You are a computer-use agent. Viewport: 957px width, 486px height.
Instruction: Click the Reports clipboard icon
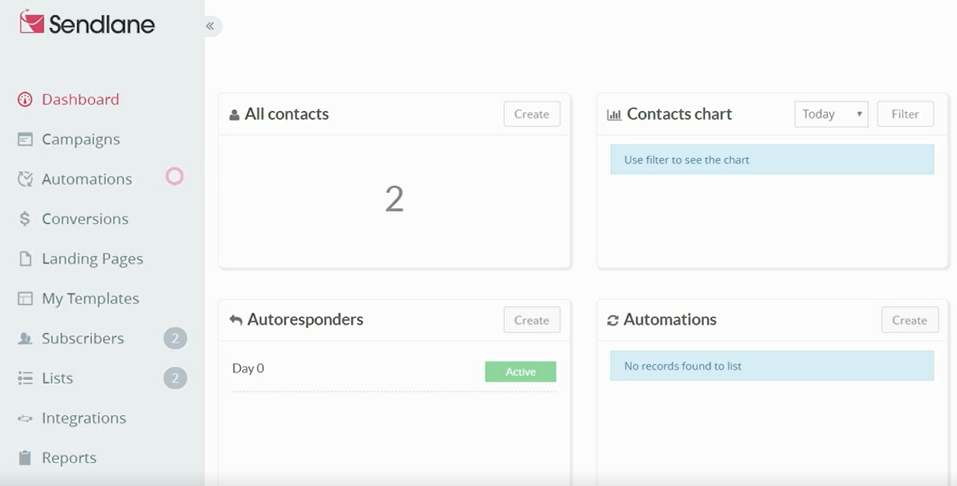pos(25,458)
